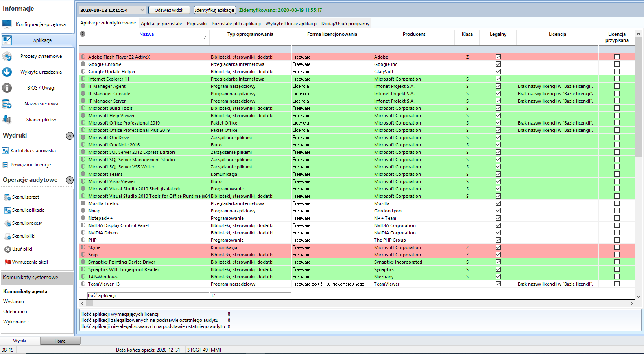Click Kartoteka stanowiska icon
Viewport: 644px width, 354px height.
[5, 151]
